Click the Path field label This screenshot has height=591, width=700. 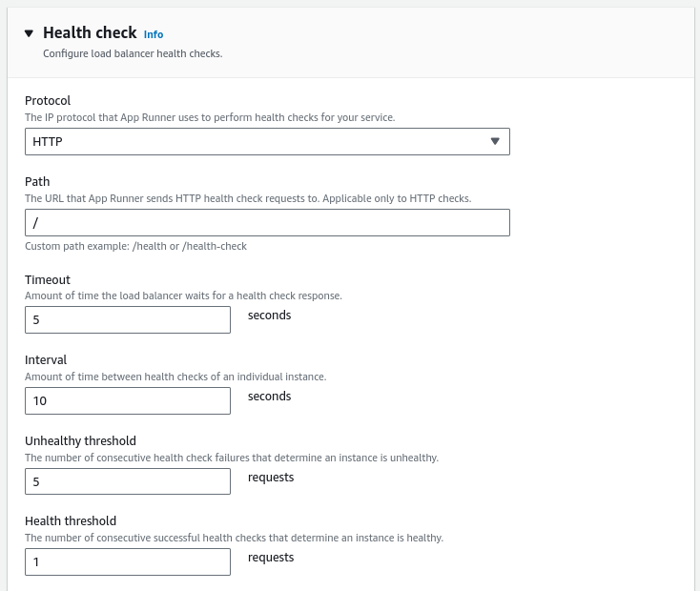click(37, 182)
